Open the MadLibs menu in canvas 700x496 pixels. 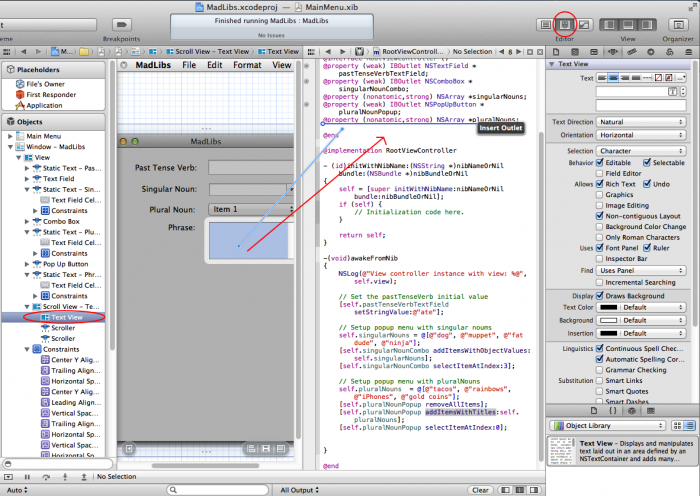pos(153,65)
